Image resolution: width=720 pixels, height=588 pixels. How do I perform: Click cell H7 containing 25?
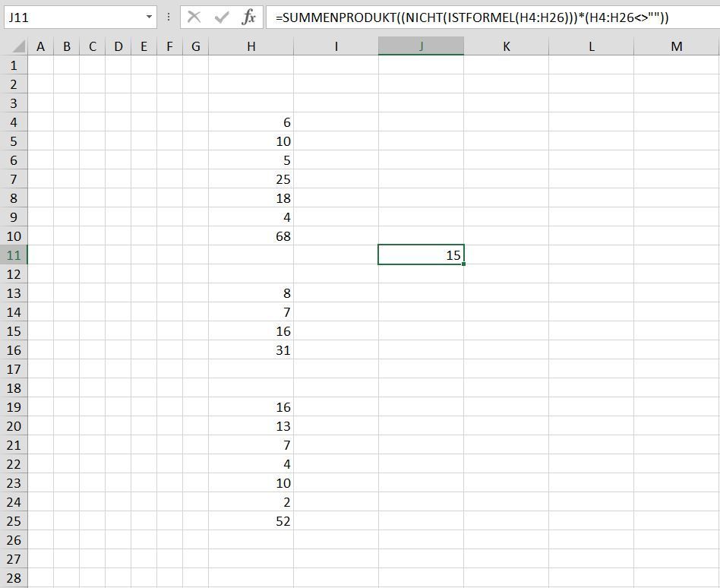(x=251, y=179)
